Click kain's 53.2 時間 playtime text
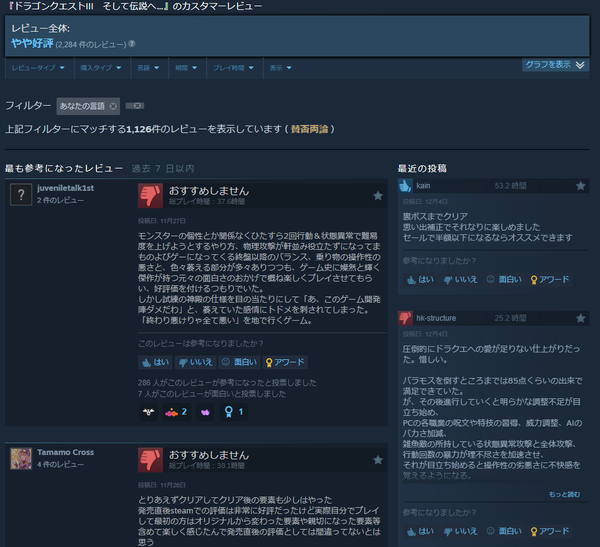This screenshot has height=547, width=600. (510, 186)
